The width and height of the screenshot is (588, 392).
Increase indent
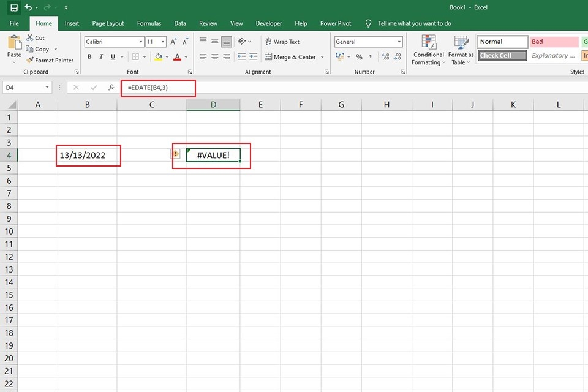click(x=254, y=56)
